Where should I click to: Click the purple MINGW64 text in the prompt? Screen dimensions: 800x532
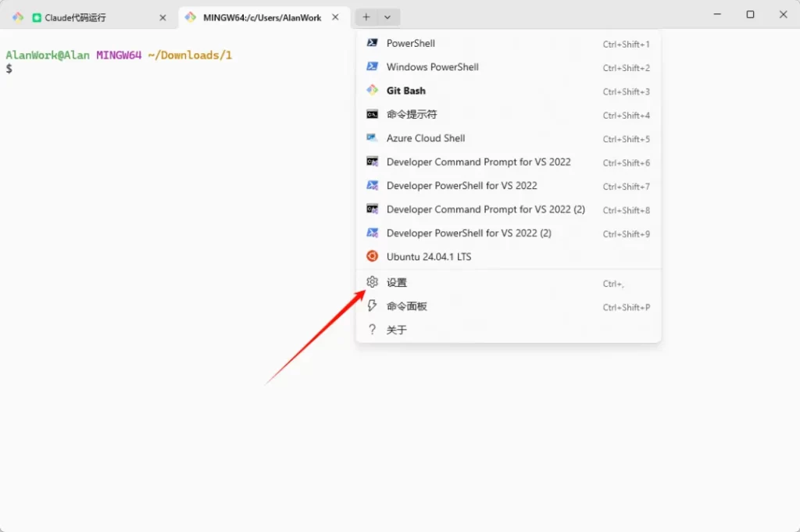click(119, 55)
